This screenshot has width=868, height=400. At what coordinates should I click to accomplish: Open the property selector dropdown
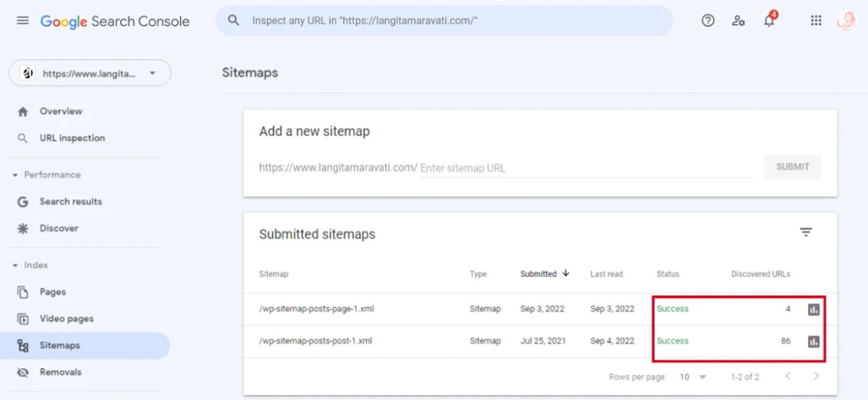pos(90,73)
